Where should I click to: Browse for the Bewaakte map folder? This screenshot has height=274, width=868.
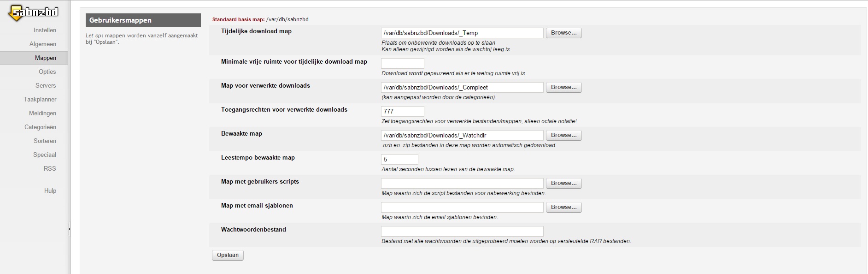563,135
